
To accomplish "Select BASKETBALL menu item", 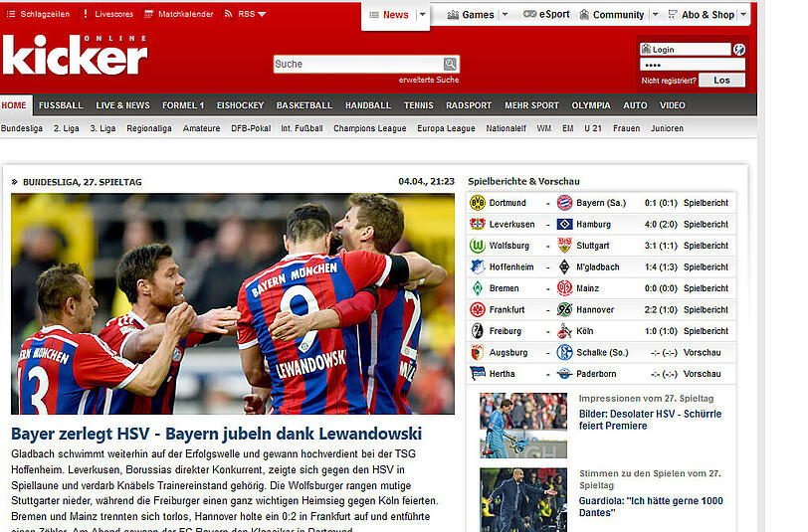I will tap(304, 105).
